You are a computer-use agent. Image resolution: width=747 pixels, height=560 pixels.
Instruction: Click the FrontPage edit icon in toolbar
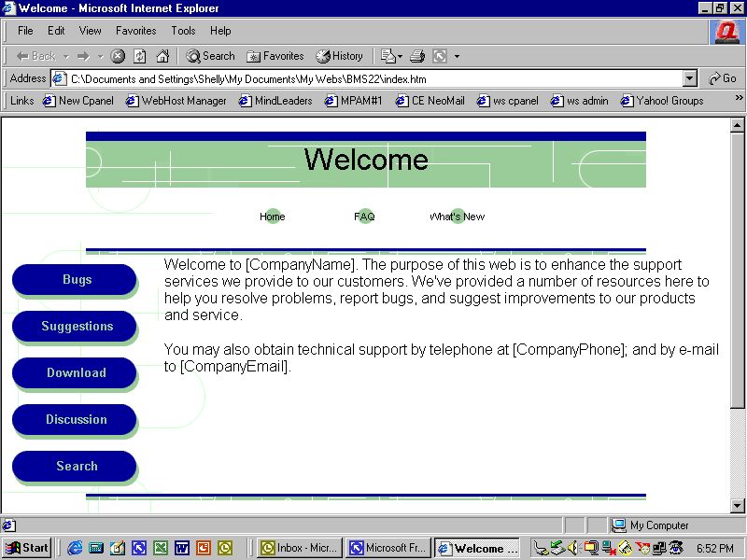click(x=440, y=56)
